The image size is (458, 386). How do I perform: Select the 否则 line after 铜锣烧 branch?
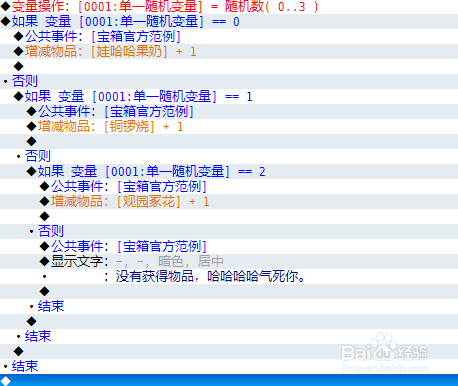(x=229, y=157)
